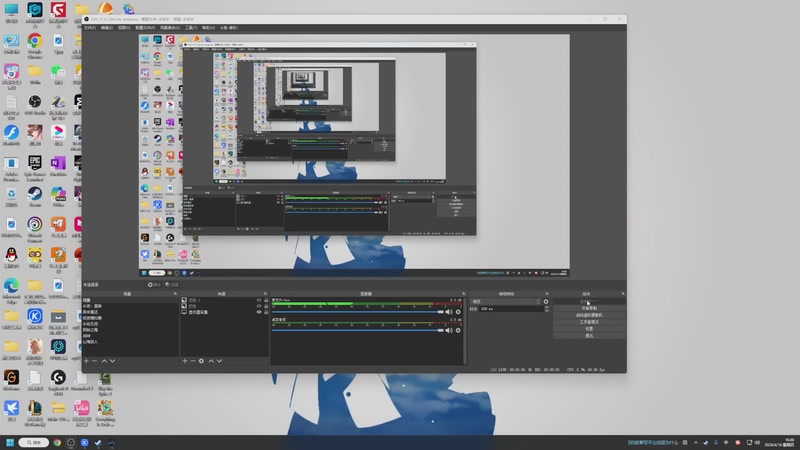Open Settings from the Controls panel
800x450 pixels.
[x=589, y=329]
